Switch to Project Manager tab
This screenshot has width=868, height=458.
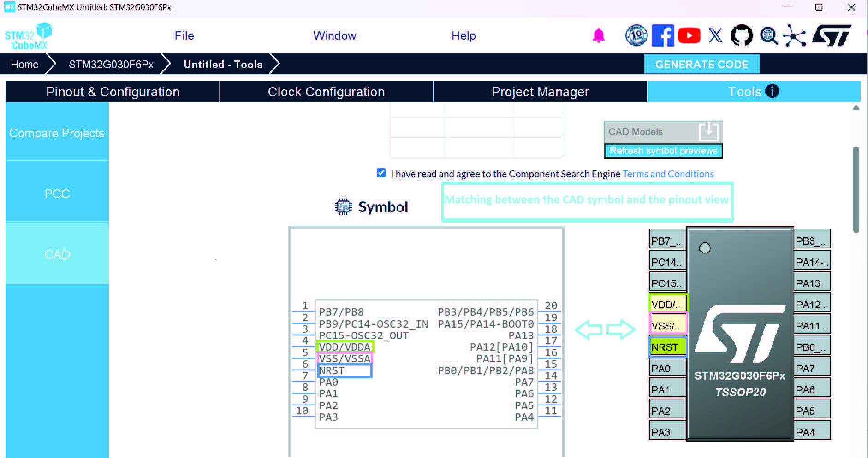[x=540, y=92]
